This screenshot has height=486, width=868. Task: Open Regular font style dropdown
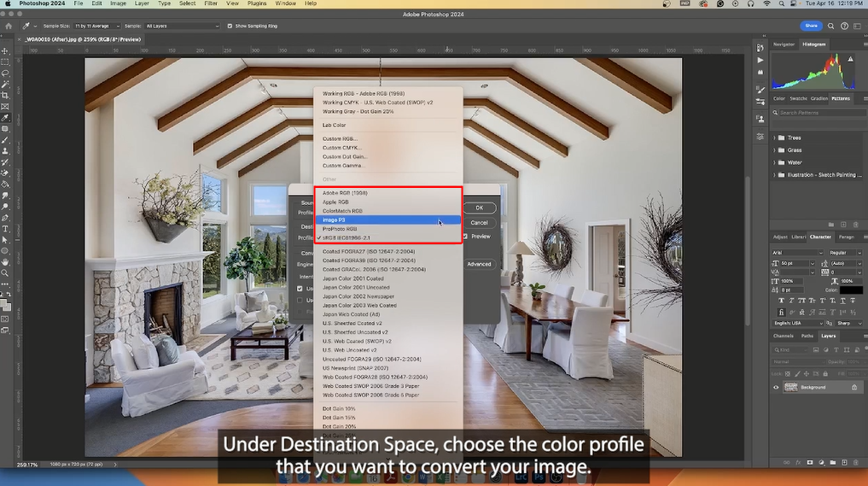pyautogui.click(x=845, y=253)
